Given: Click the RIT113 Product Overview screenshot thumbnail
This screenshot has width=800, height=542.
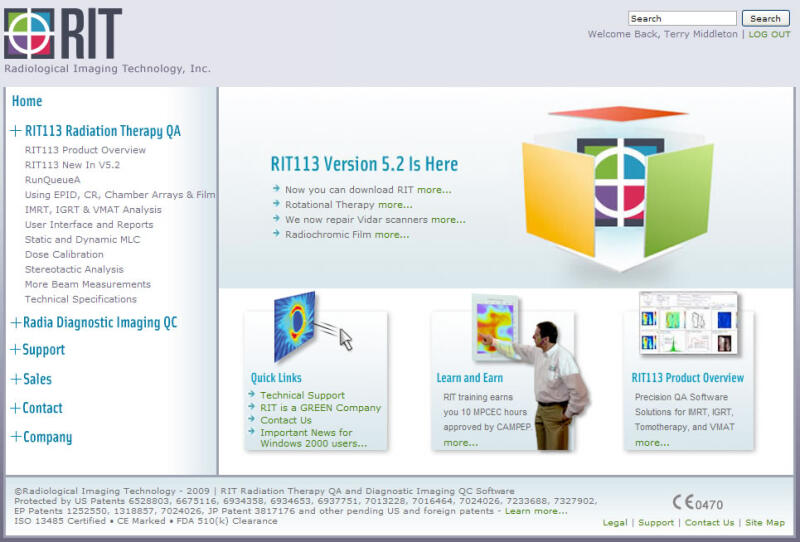Looking at the screenshot, I should 688,323.
